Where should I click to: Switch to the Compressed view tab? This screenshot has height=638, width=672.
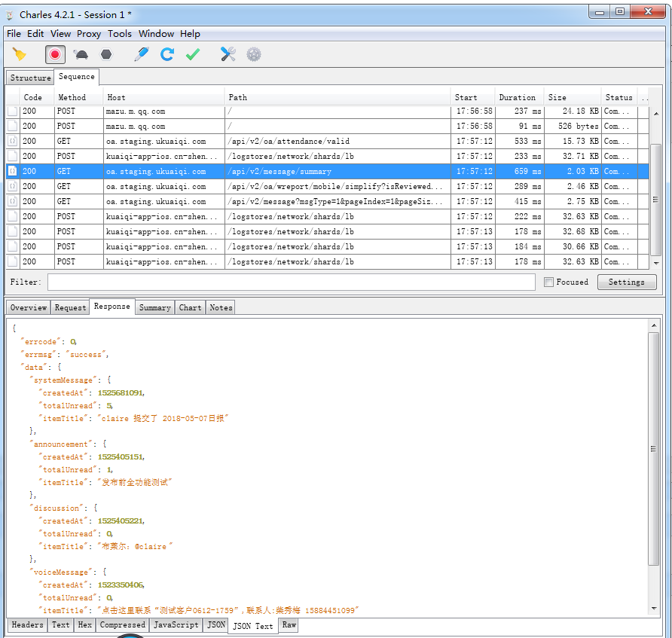(x=123, y=624)
